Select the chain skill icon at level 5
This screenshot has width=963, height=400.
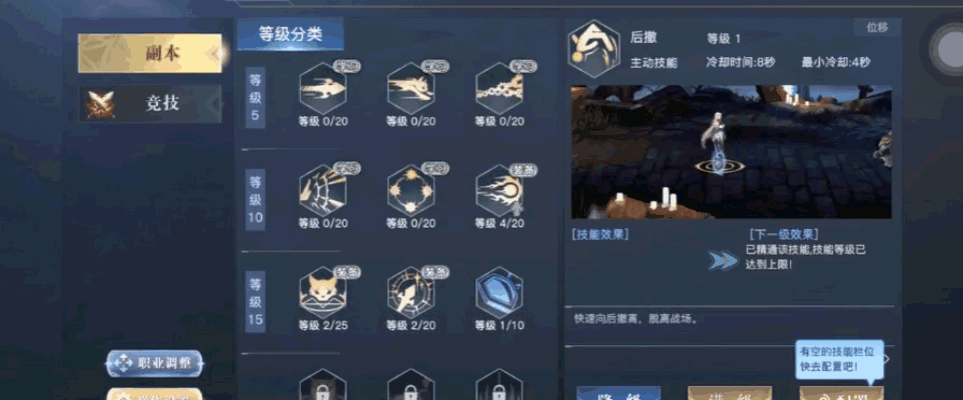click(499, 88)
